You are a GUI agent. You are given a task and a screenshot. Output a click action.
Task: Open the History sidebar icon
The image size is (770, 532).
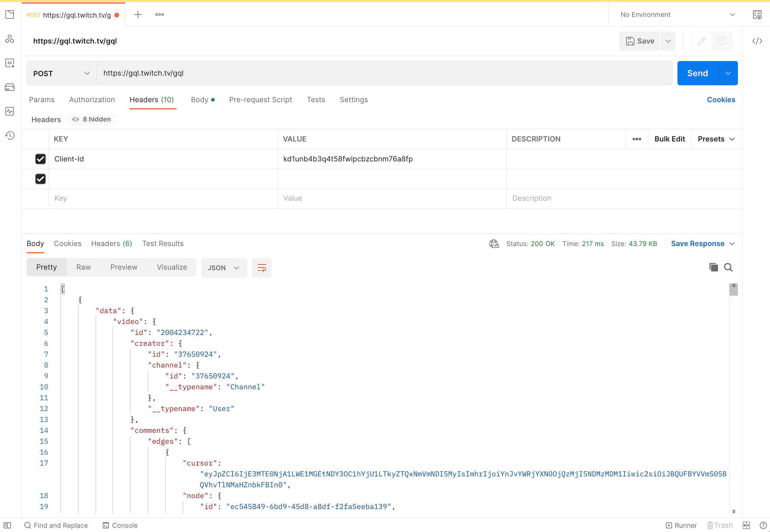coord(10,135)
